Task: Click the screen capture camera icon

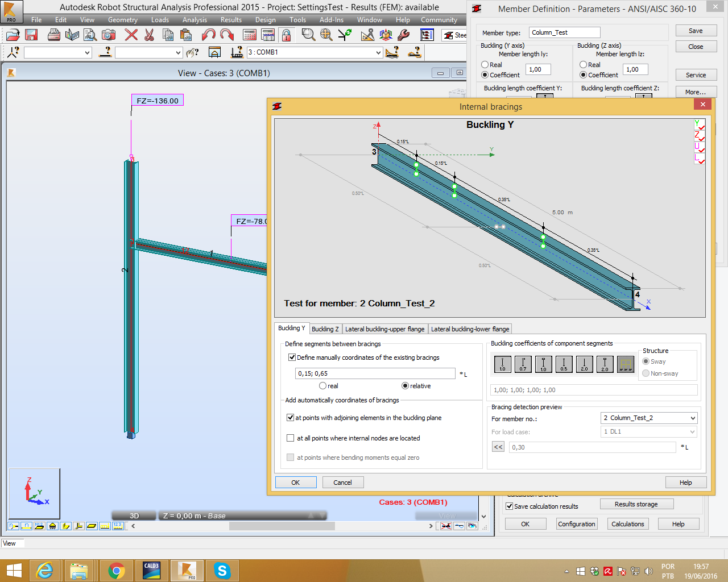Action: [109, 35]
